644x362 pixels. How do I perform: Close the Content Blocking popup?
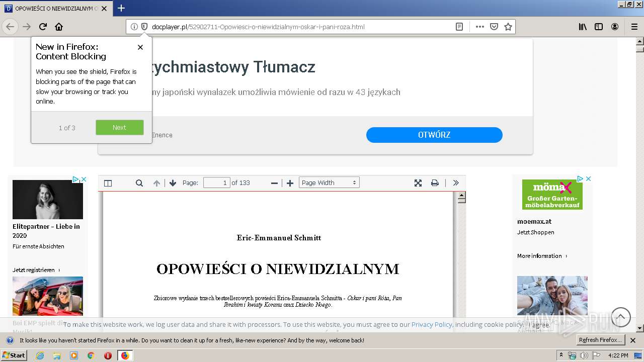(140, 47)
